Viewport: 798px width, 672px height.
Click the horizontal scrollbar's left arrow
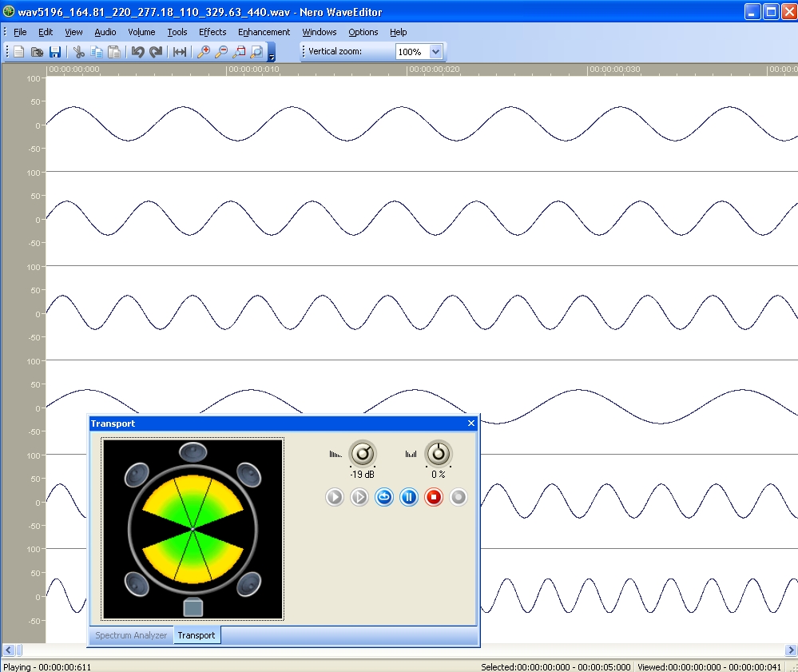click(x=8, y=650)
